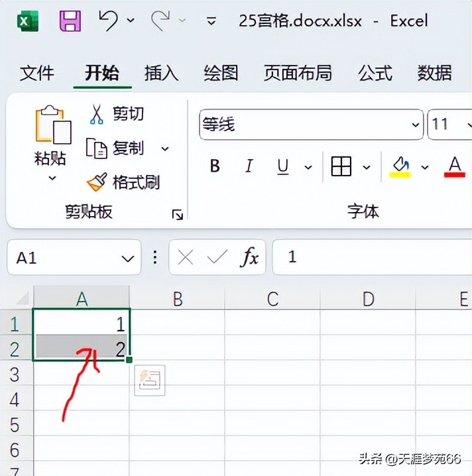
Task: Toggle bold formatting
Action: [215, 166]
